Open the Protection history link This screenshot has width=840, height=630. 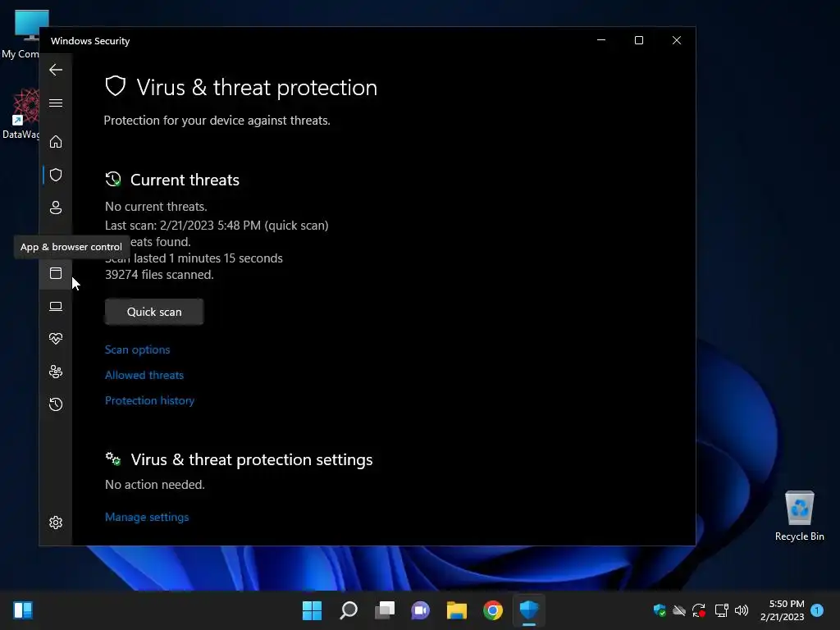pos(149,400)
